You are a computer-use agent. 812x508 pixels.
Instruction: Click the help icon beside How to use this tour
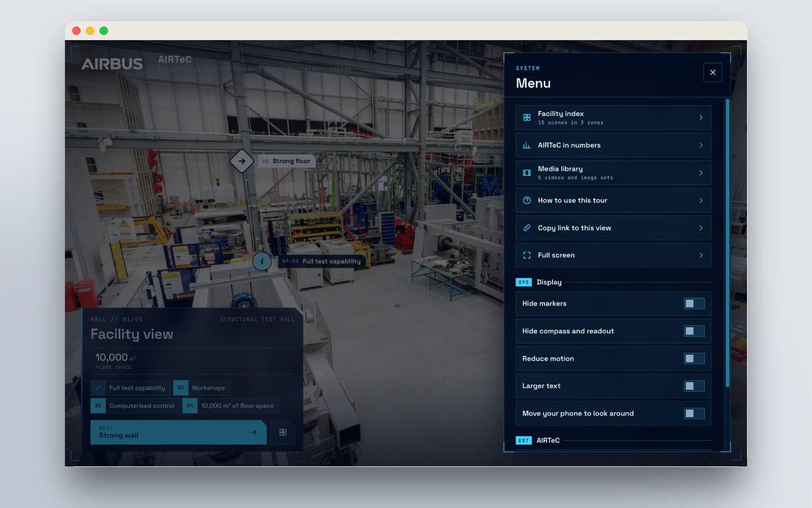tap(527, 200)
